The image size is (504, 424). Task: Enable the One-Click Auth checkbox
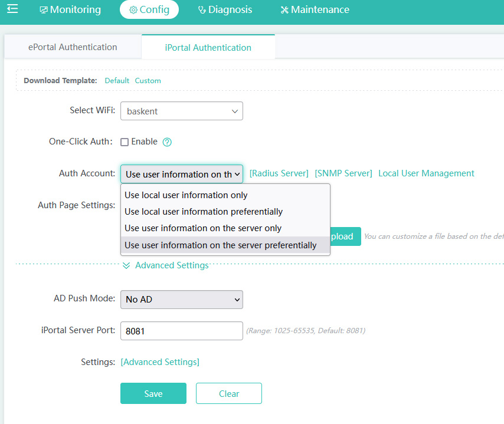[x=125, y=142]
